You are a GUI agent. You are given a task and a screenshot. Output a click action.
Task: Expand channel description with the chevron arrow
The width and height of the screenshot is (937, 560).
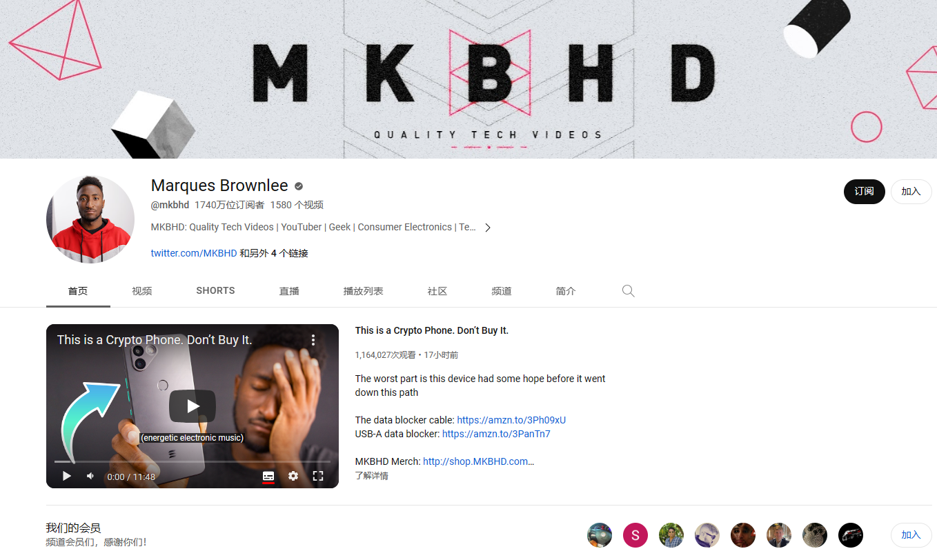488,228
